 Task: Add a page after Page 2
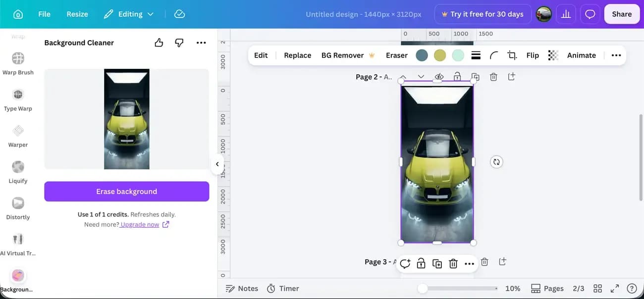[x=511, y=77]
